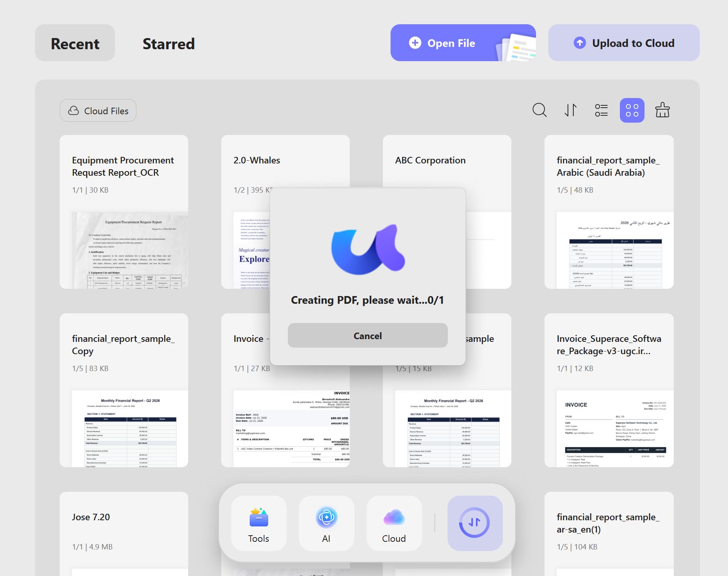Open the 2.0-Whales document thumbnail
728x576 pixels.
[x=252, y=250]
